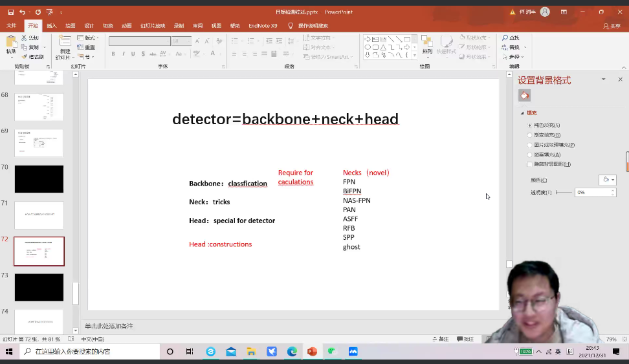
Task: Reset the slide layout (重置)
Action: point(86,47)
